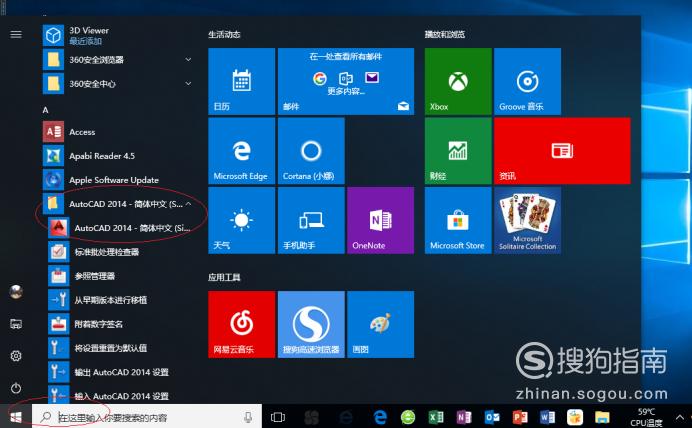692x428 pixels.
Task: Click the Windows Start button
Action: pos(16,417)
